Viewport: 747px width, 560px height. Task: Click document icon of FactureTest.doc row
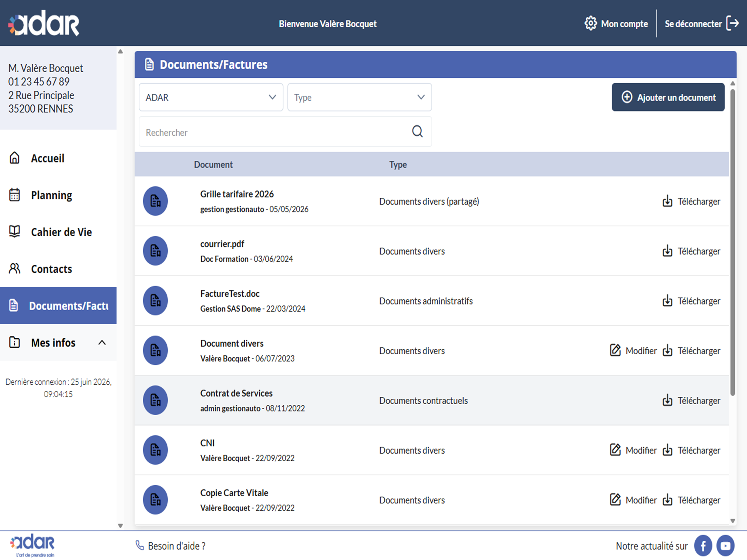point(155,301)
